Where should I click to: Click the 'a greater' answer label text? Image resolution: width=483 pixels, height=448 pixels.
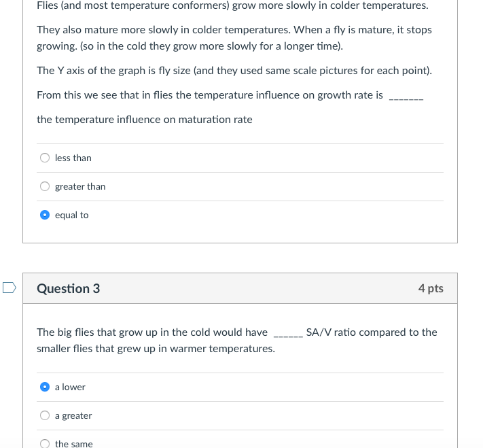point(73,415)
